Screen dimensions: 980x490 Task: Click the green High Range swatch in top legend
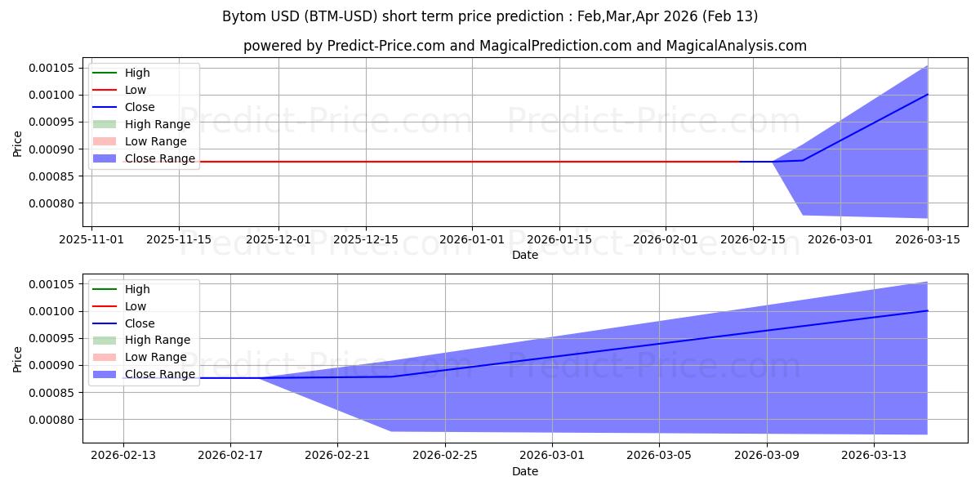pos(105,124)
